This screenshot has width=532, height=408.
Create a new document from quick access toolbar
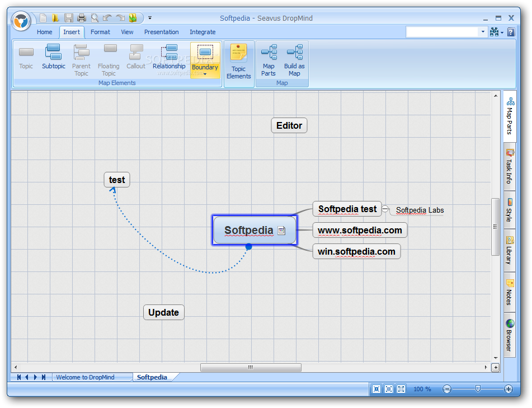click(x=43, y=18)
